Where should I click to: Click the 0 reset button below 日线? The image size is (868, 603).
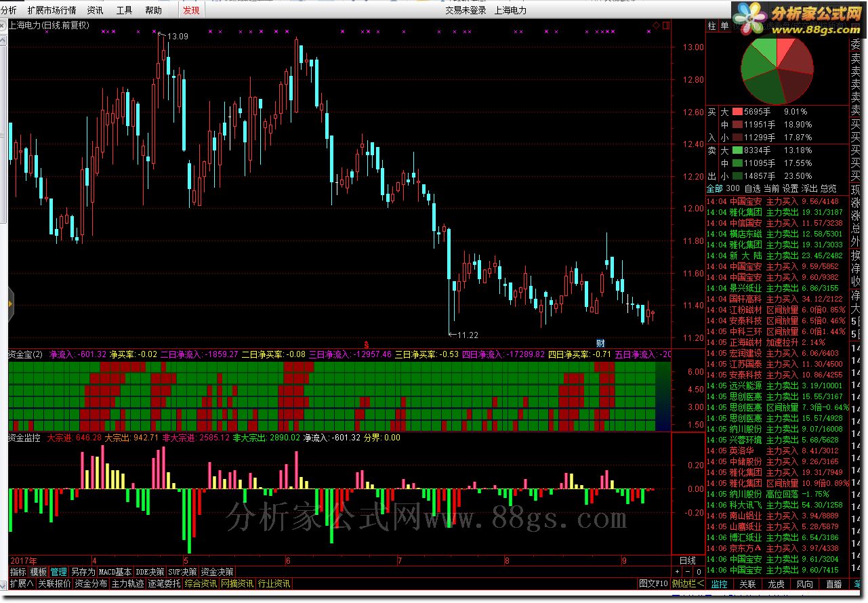[699, 572]
